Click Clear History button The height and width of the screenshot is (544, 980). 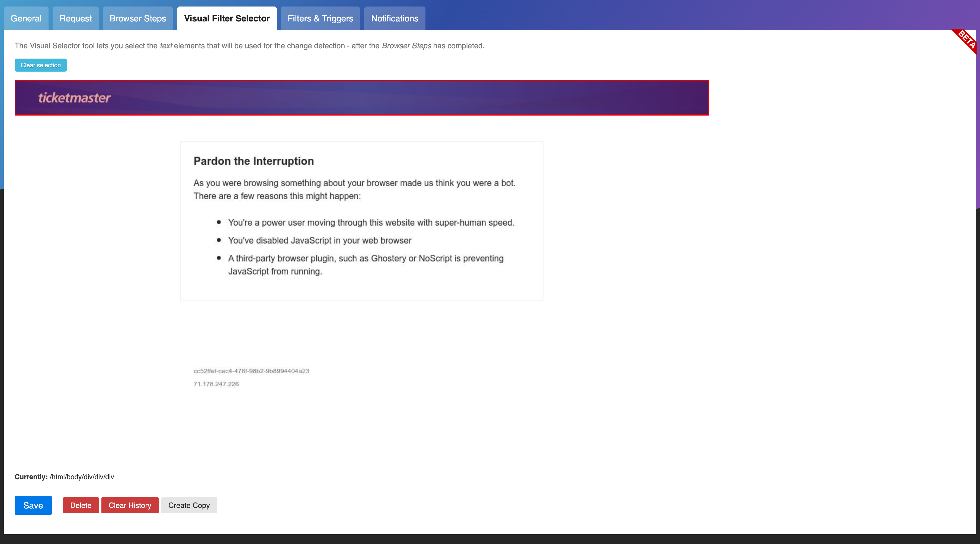point(130,505)
